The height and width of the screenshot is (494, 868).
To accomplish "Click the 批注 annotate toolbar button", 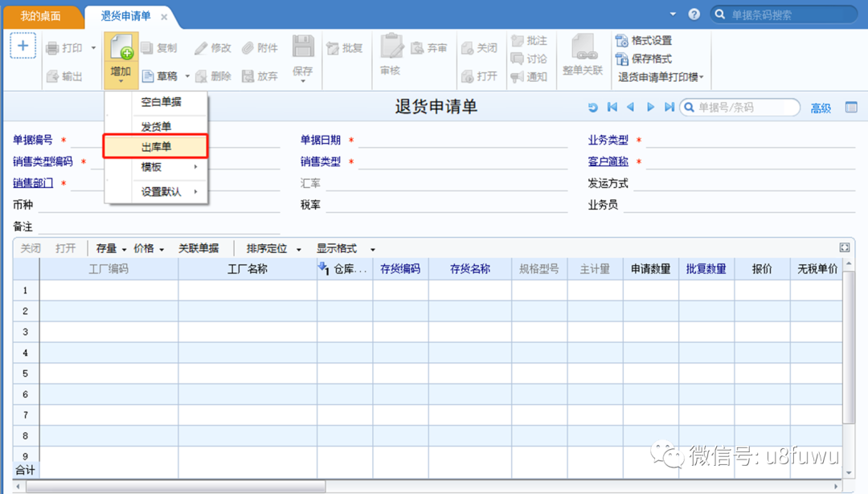I will (x=529, y=40).
